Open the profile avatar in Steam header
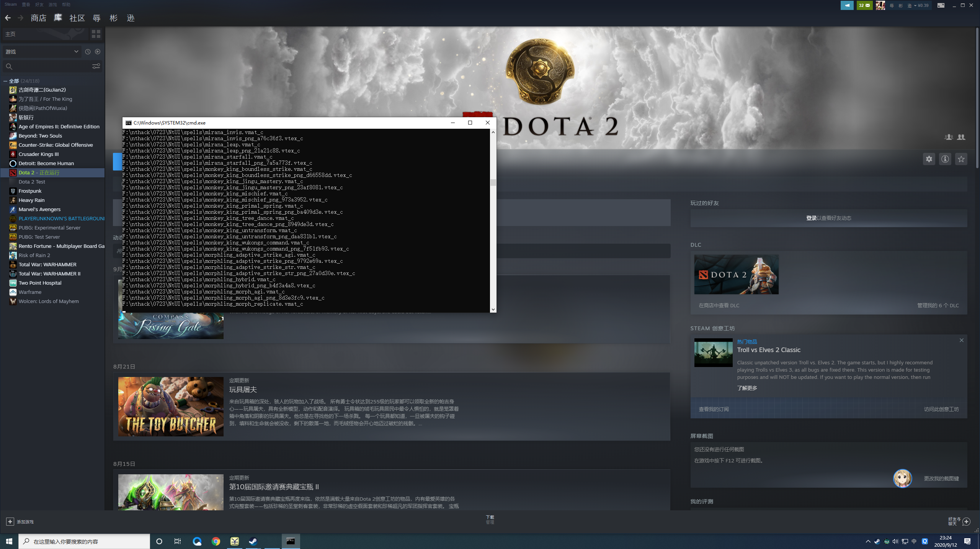 [x=880, y=5]
